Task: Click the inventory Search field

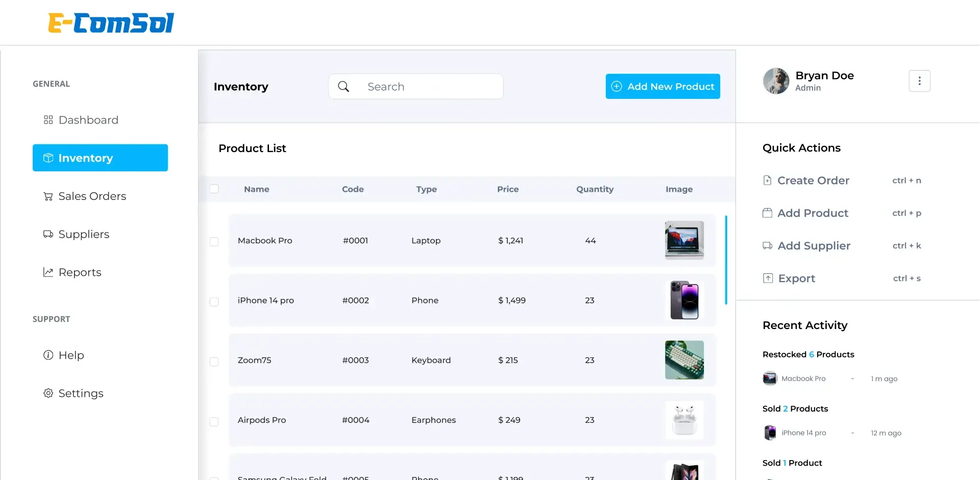Action: (416, 87)
